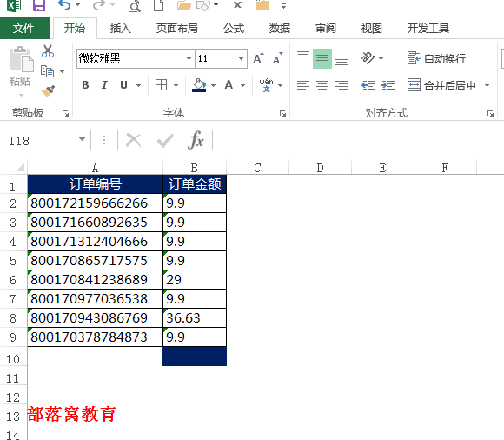This screenshot has height=440, width=504.
Task: Customize quick access toolbar dropdown
Action: coord(283,6)
